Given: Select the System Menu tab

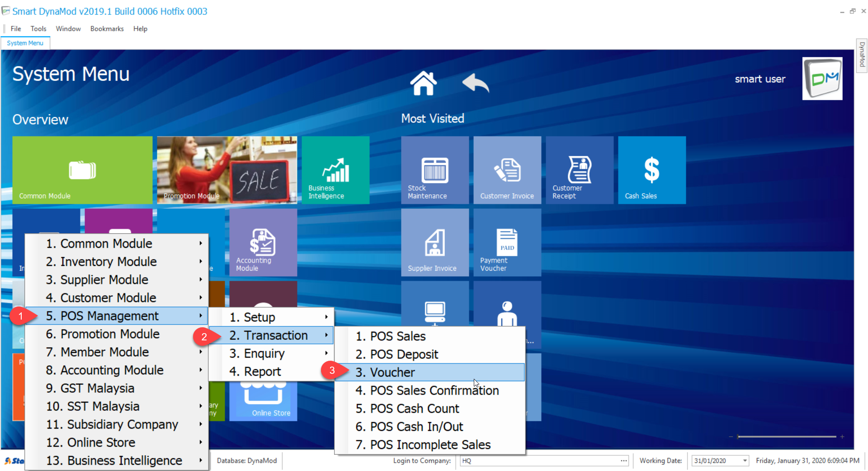Looking at the screenshot, I should point(25,43).
